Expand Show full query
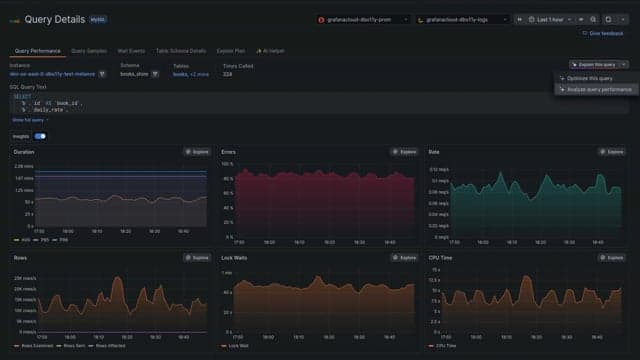The width and height of the screenshot is (640, 360). [x=29, y=120]
